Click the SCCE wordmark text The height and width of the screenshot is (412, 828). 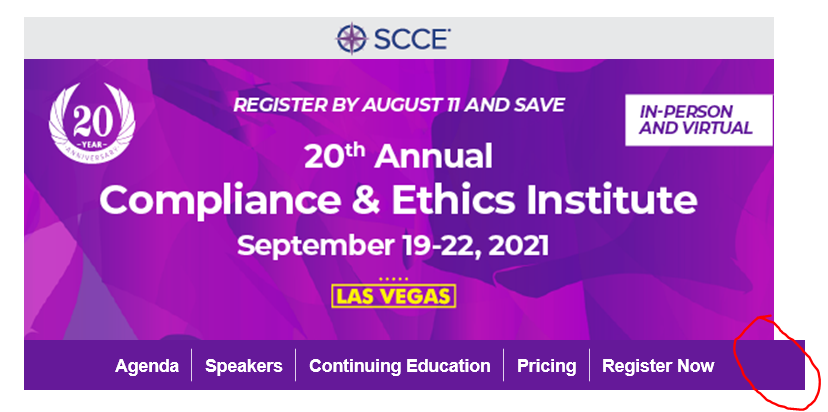412,39
